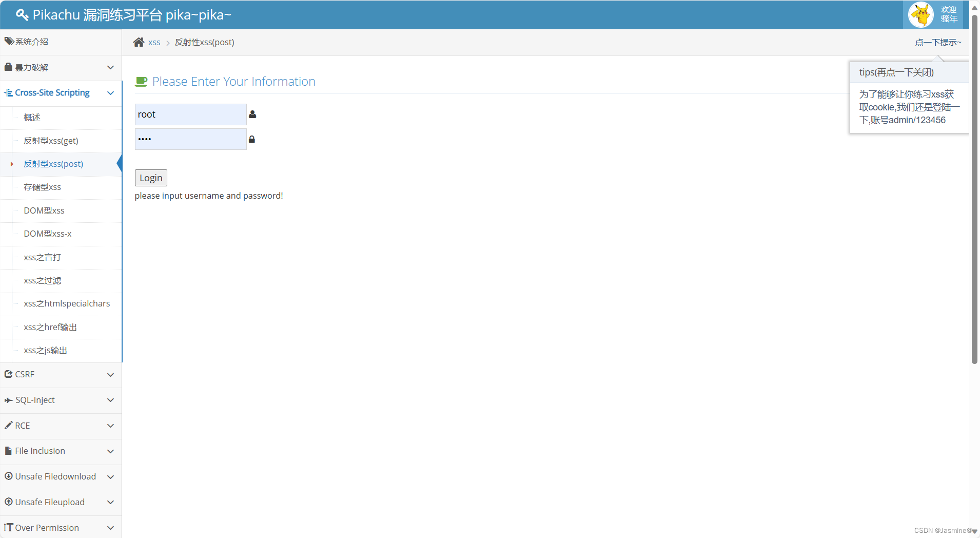The height and width of the screenshot is (538, 980).
Task: Click the coffee cup icon by the heading
Action: pos(141,82)
